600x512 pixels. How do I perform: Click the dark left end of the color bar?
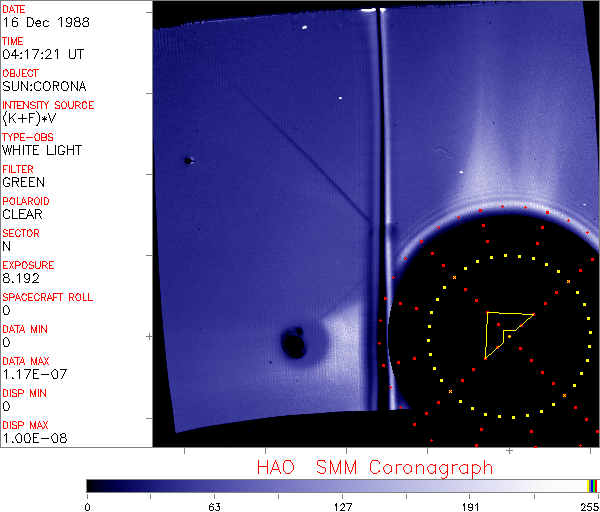coord(95,485)
